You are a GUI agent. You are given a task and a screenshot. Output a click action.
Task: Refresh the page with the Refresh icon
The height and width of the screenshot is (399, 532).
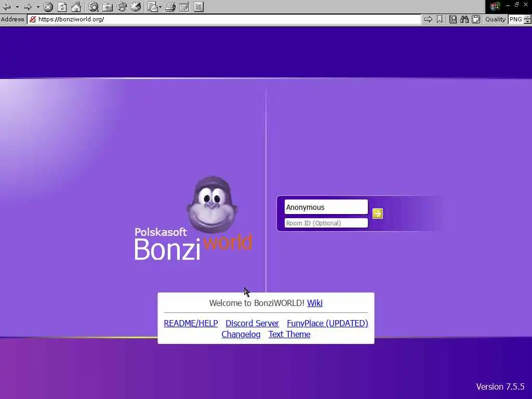(62, 6)
